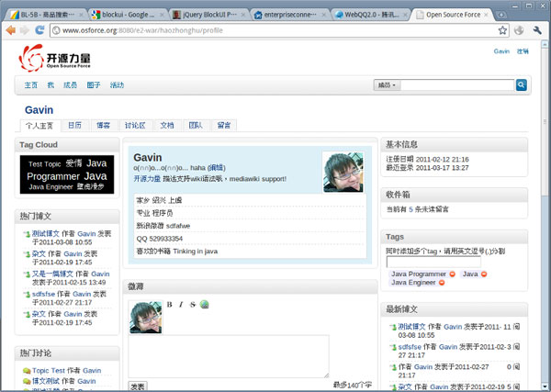
Task: Open new tab button
Action: pos(501,15)
